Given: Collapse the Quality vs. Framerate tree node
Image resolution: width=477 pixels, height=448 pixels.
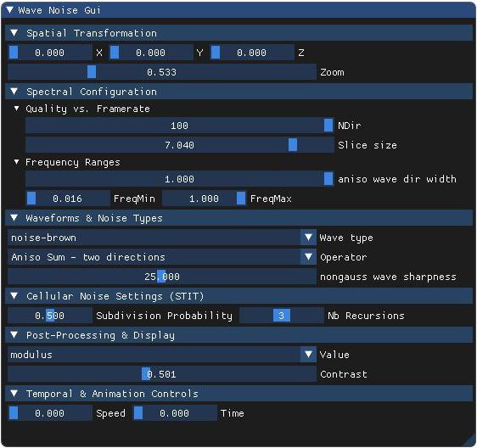Looking at the screenshot, I should click(x=16, y=109).
